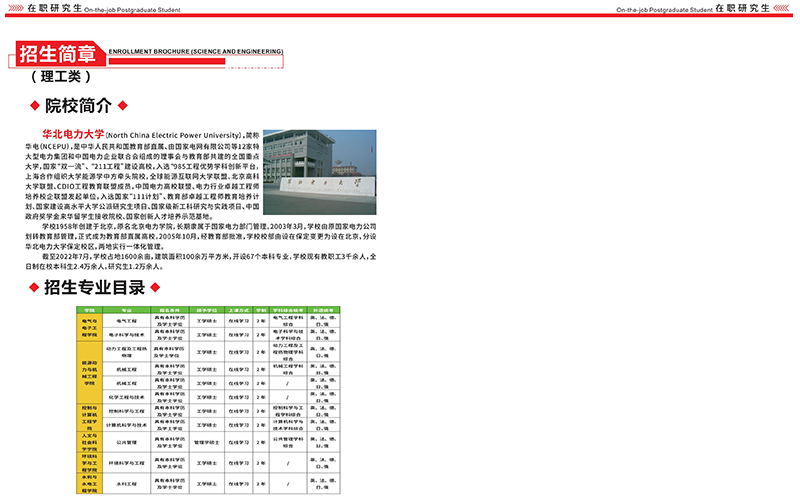Click the '学制' table header
Viewport: 800px width, 500px height.
tap(261, 310)
